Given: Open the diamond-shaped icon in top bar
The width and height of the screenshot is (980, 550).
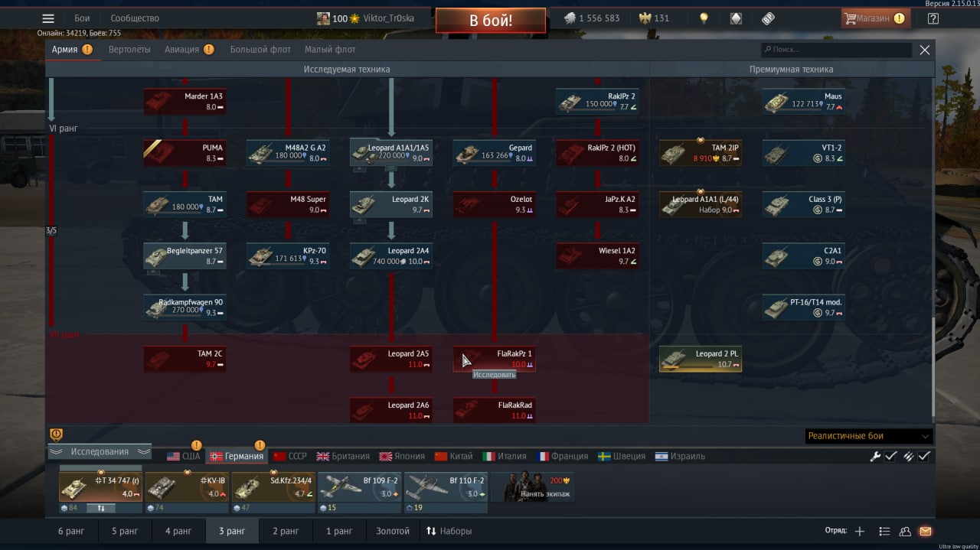Looking at the screenshot, I should click(x=736, y=18).
